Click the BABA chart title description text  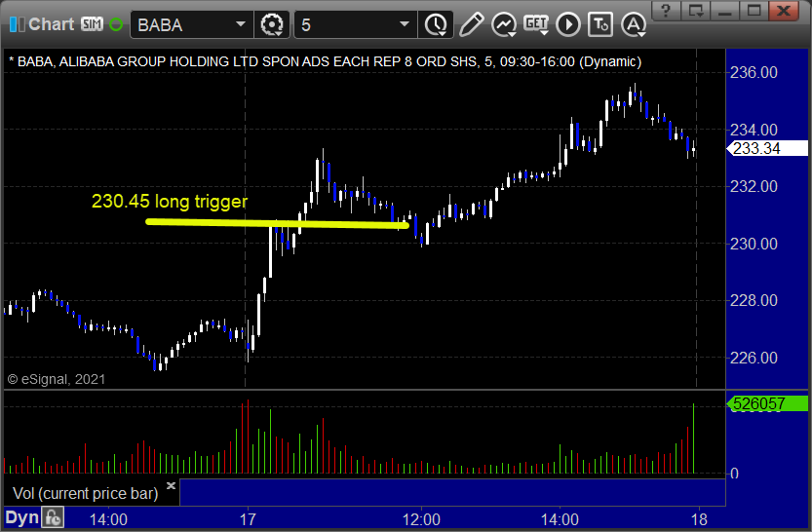coord(326,62)
